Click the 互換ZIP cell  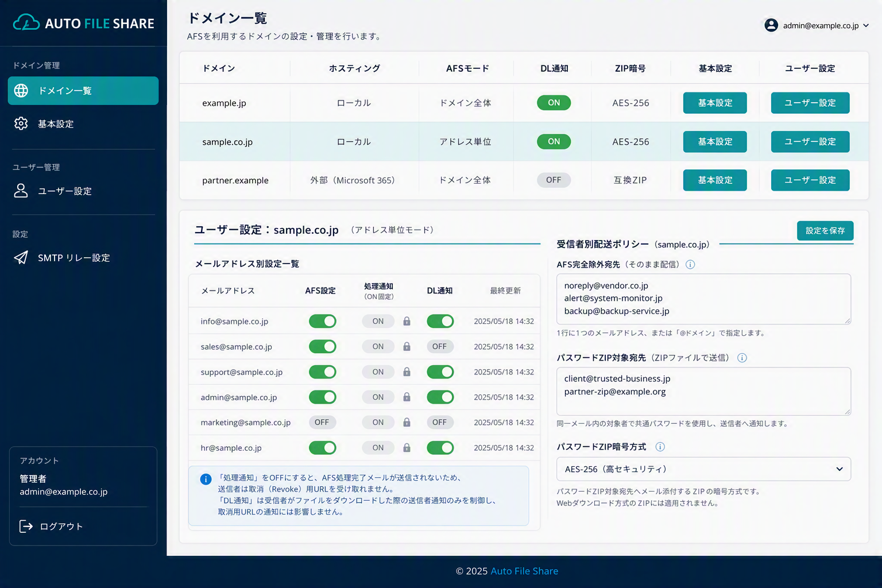(x=630, y=180)
